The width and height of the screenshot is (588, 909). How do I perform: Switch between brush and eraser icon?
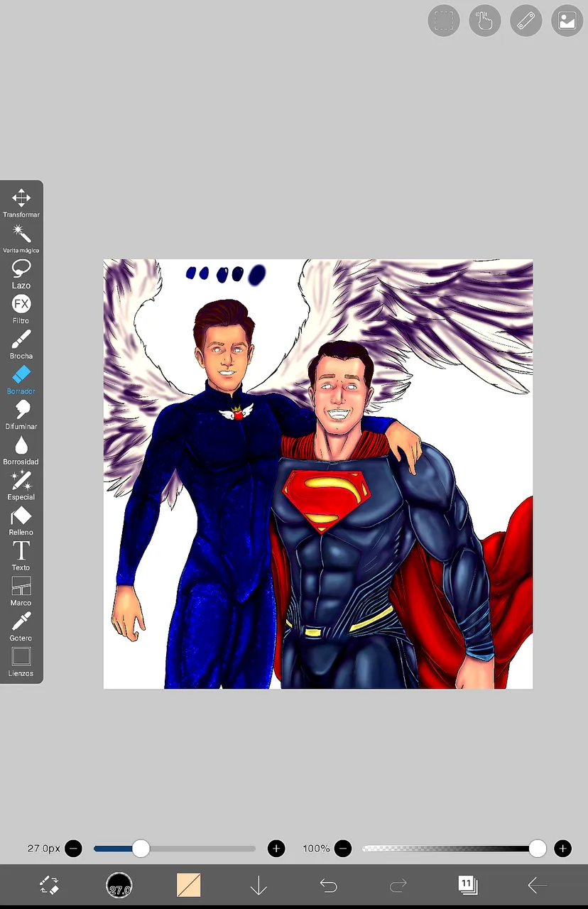(x=49, y=885)
